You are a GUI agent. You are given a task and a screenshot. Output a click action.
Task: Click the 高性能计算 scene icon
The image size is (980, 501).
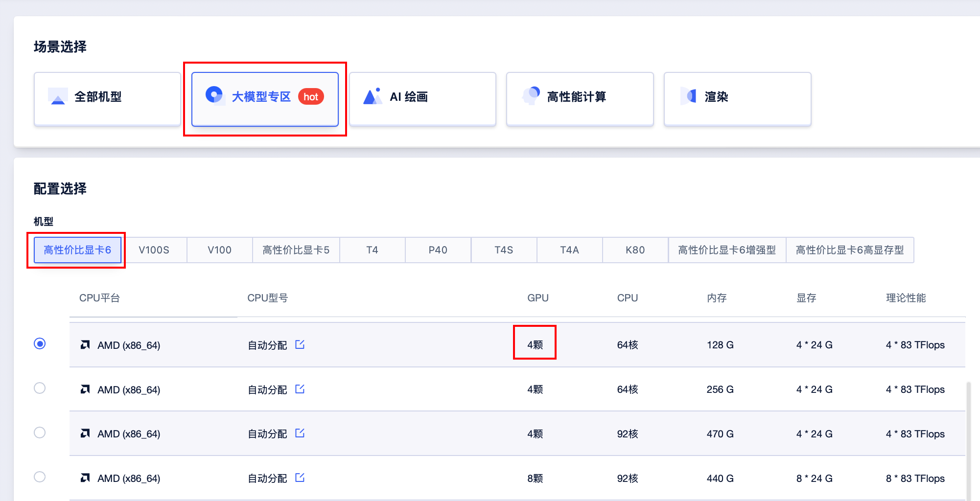[531, 95]
